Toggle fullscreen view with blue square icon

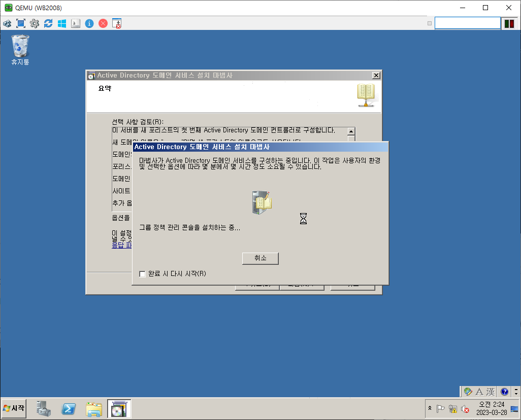(21, 23)
